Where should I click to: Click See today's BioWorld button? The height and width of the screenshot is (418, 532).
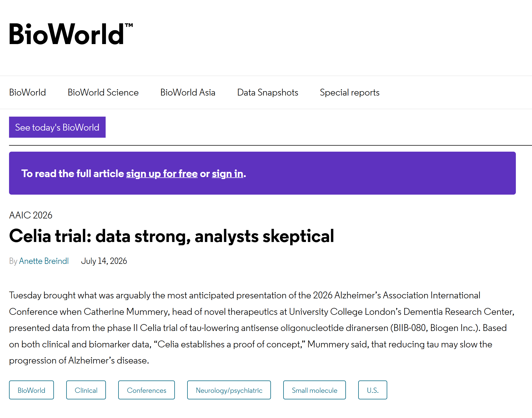click(57, 127)
